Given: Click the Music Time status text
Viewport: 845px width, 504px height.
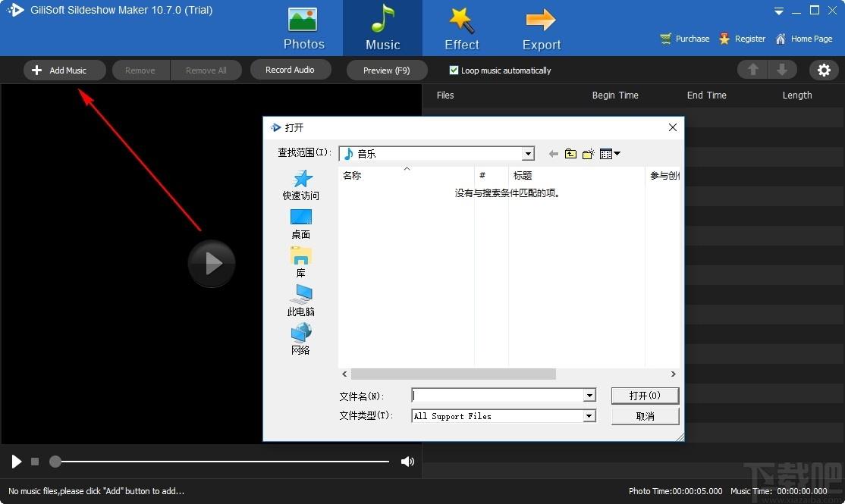Looking at the screenshot, I should pyautogui.click(x=779, y=491).
